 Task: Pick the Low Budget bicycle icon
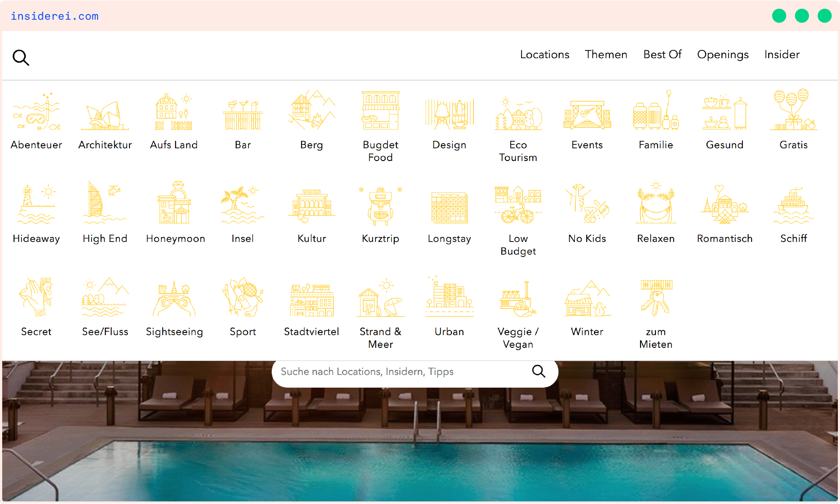518,205
